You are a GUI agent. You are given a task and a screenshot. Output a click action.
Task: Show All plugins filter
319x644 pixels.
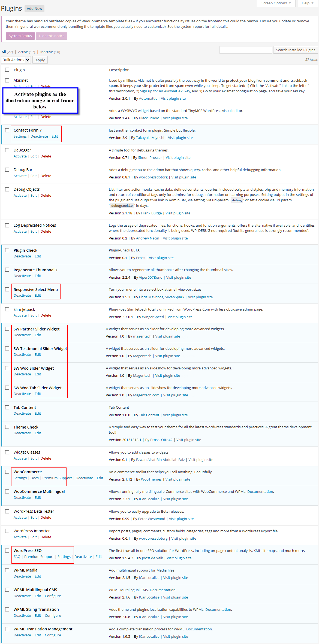pos(4,52)
